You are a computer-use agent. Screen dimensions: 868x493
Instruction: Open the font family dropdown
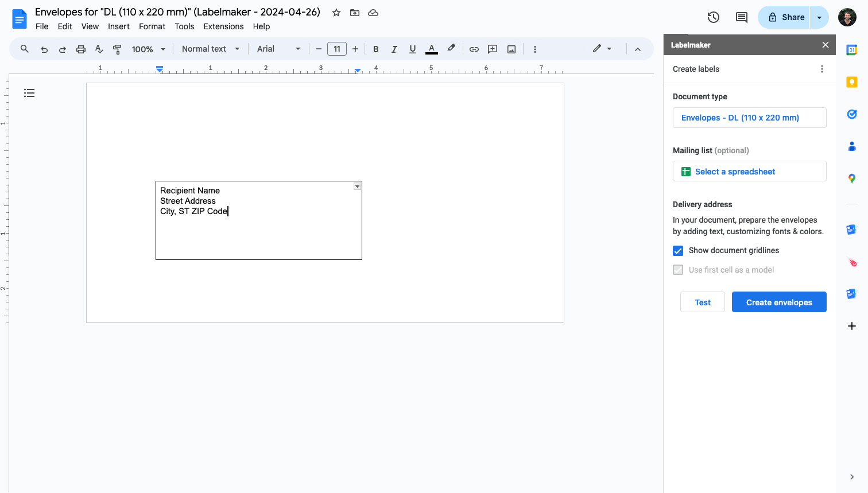tap(278, 49)
